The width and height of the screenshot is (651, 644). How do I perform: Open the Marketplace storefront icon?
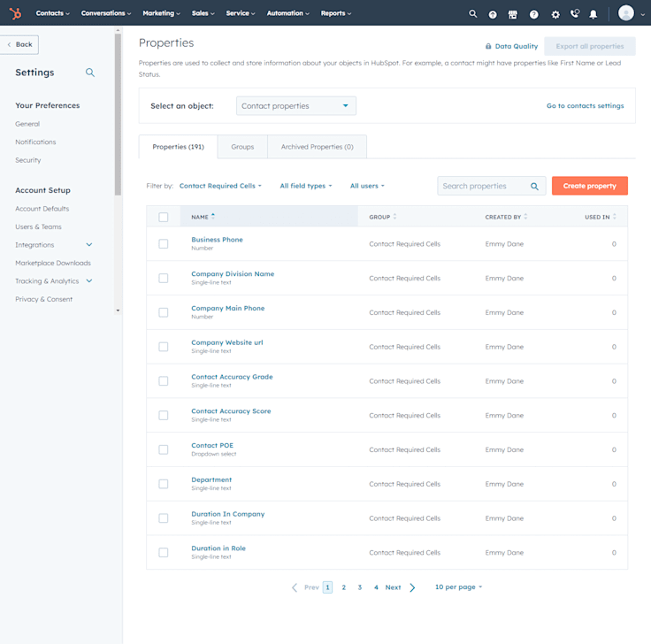point(513,14)
